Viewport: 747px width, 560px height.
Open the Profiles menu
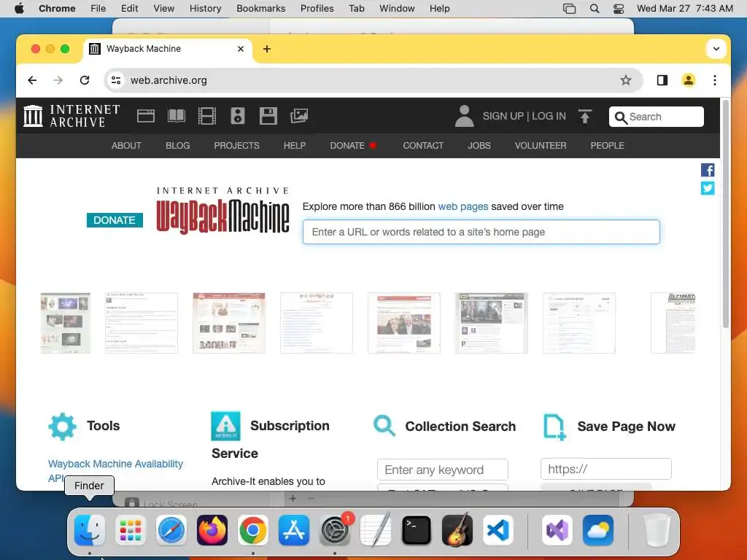pyautogui.click(x=317, y=9)
